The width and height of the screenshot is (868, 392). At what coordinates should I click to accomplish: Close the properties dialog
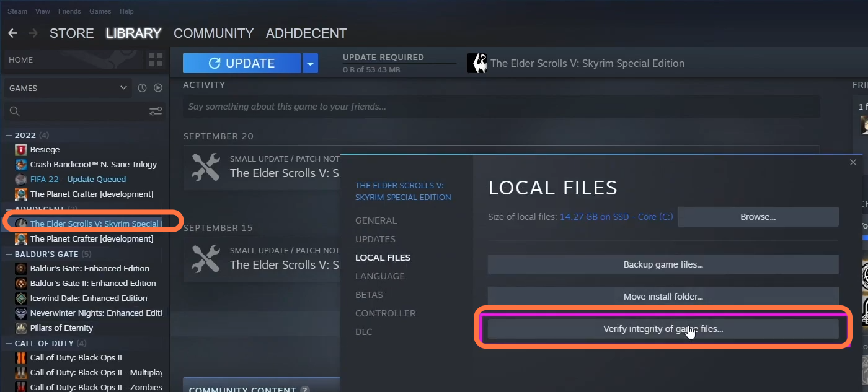pos(853,162)
